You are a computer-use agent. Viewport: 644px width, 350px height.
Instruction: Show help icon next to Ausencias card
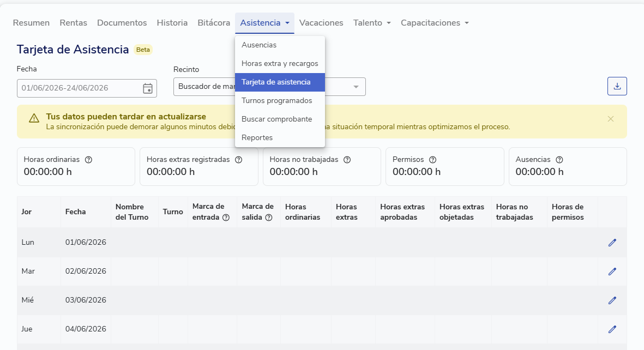click(559, 160)
